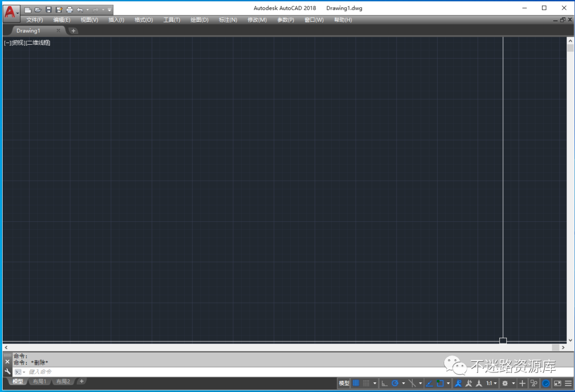Toggle 模型 space button in status bar
The width and height of the screenshot is (575, 392).
344,383
